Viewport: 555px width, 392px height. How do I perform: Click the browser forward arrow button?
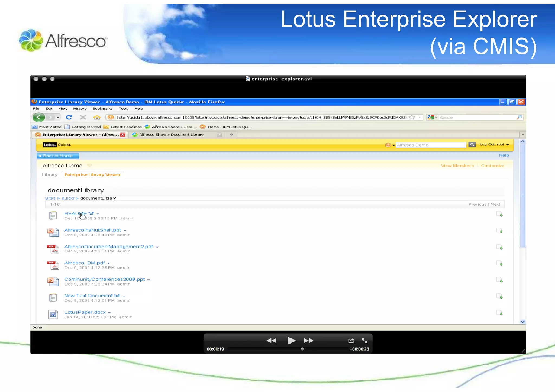coord(50,117)
